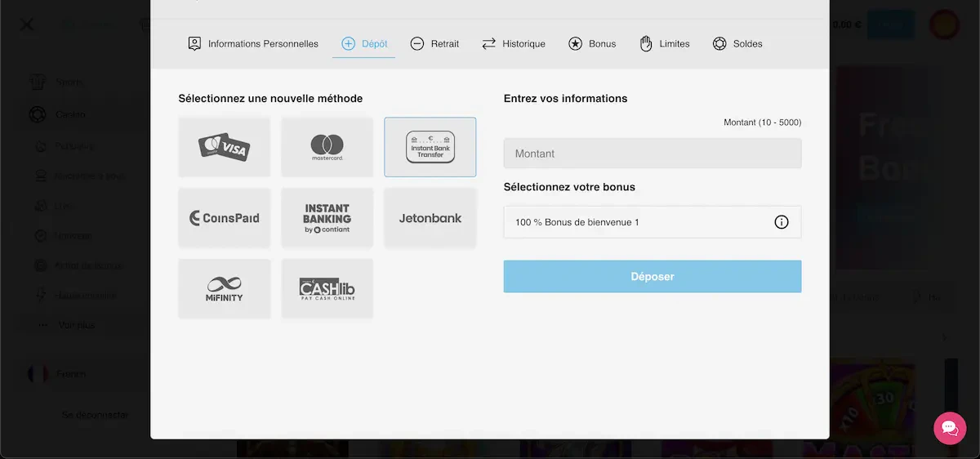The image size is (980, 459).
Task: Select the Instant Bank Transfer method
Action: point(430,147)
